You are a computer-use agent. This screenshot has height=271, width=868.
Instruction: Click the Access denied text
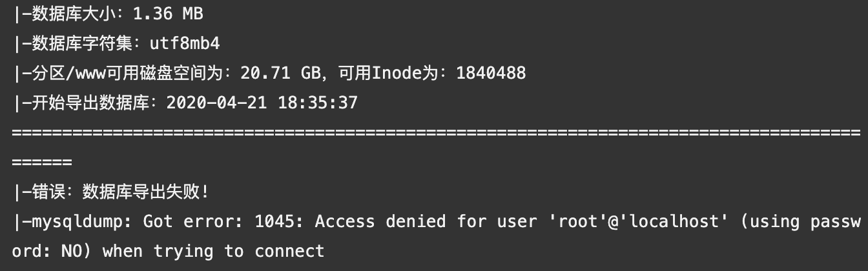click(x=380, y=221)
